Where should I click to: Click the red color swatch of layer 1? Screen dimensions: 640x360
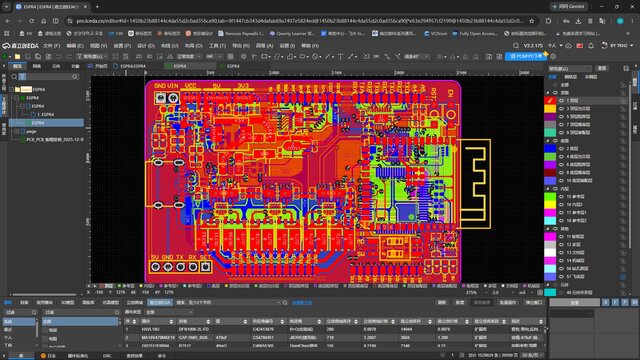click(550, 100)
